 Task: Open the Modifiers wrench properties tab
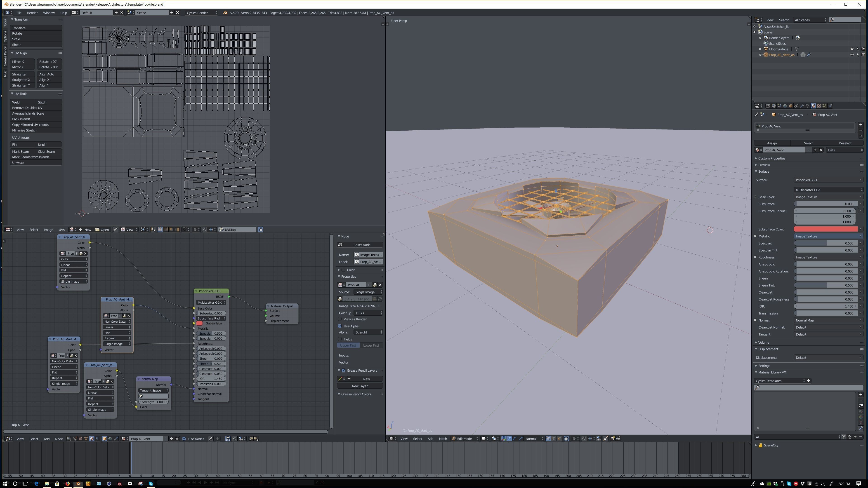802,106
